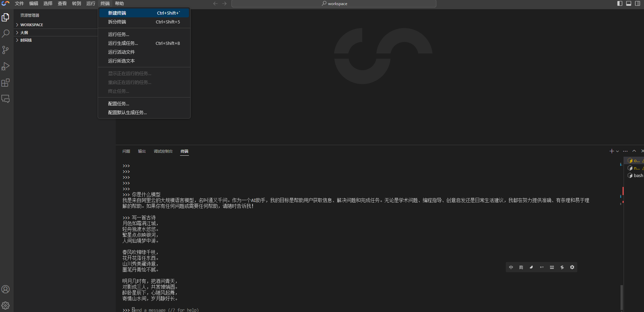Click the navigate forward arrow in title bar

pos(224,3)
